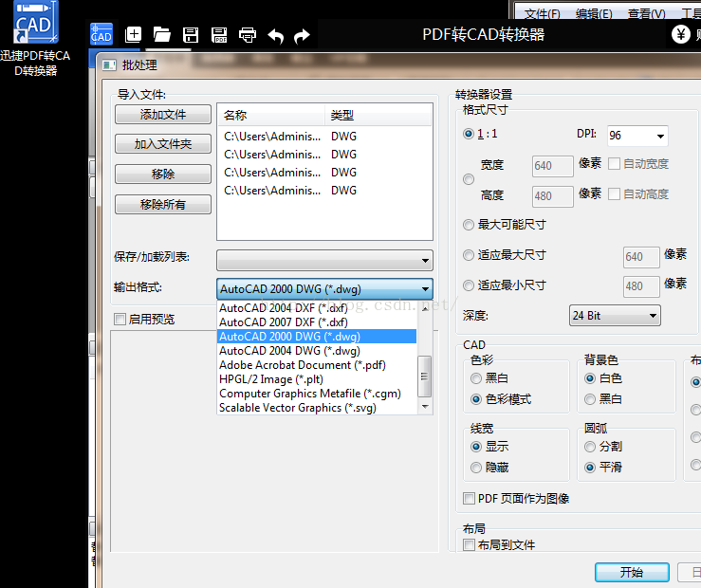Open the 查看(V) menu in background window

tap(646, 14)
